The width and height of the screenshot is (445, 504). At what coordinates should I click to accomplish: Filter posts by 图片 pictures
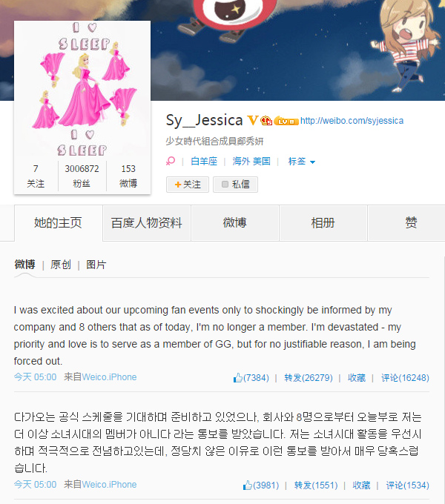coord(96,265)
